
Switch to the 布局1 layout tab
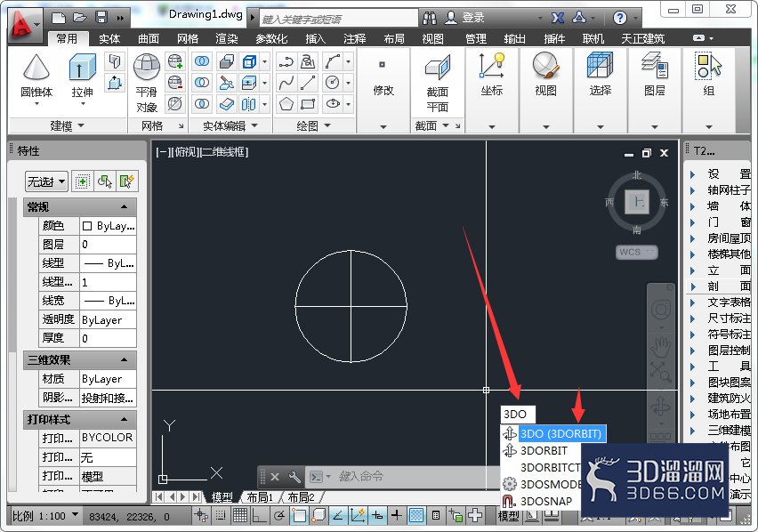coord(260,497)
